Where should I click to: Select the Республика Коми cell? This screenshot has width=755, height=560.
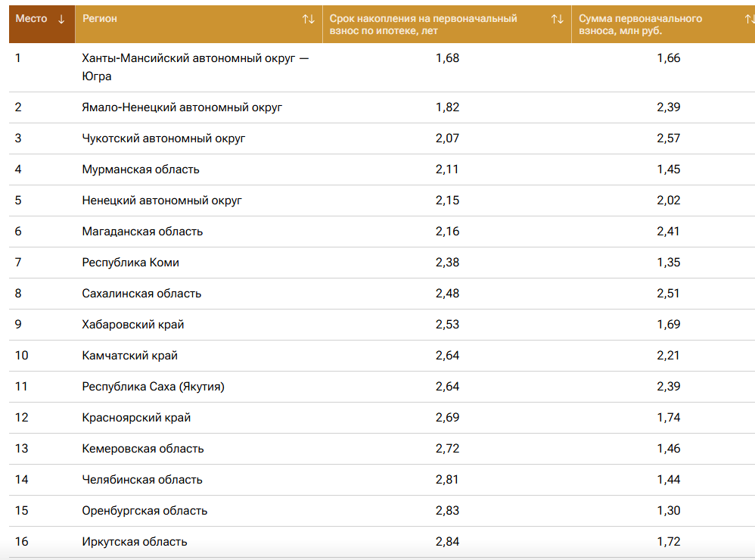pos(130,263)
